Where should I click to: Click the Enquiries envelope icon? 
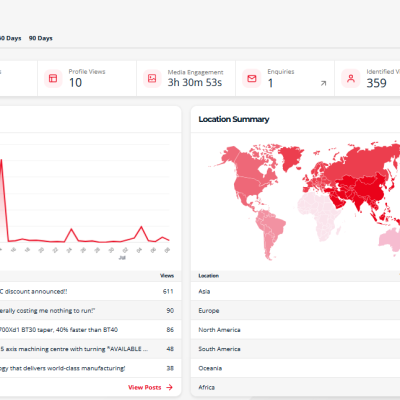pos(252,78)
